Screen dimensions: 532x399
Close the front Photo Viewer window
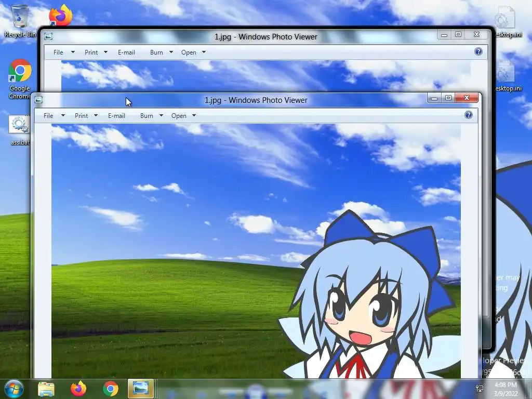tap(467, 98)
